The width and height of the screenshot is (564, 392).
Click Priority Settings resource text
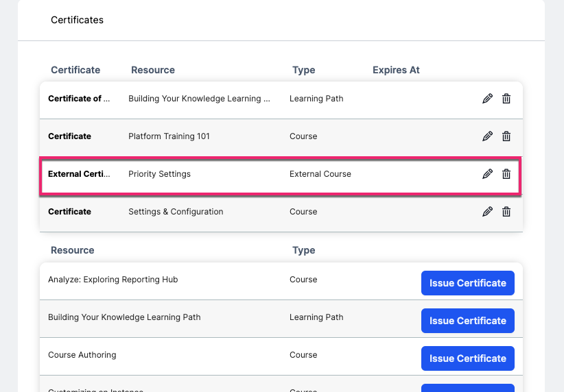coord(159,174)
